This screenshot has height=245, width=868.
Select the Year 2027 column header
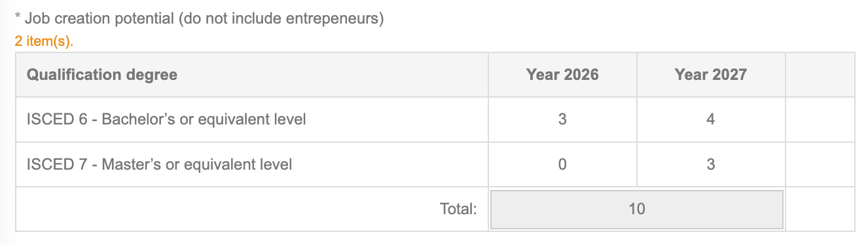click(x=710, y=75)
